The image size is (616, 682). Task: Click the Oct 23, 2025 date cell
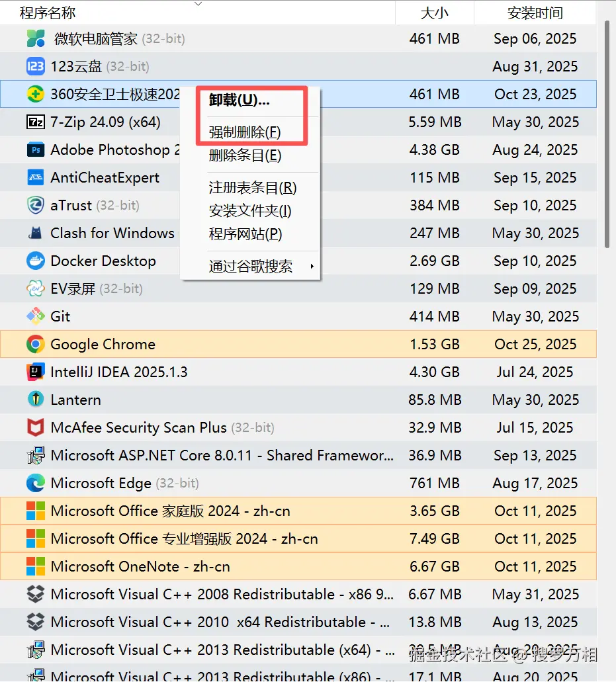535,95
